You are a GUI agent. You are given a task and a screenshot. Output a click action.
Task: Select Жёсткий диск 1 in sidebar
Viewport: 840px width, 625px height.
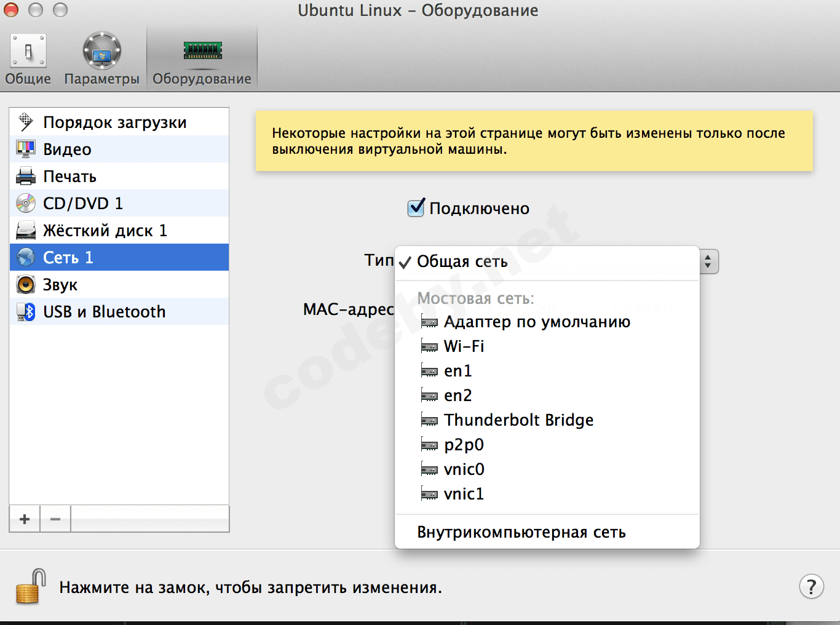(105, 231)
